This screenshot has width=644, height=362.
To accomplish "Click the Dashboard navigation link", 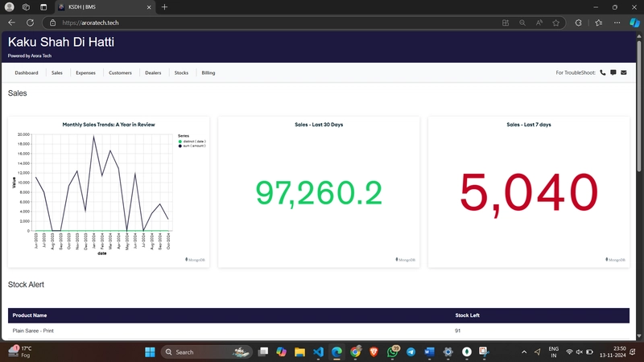I will click(27, 72).
